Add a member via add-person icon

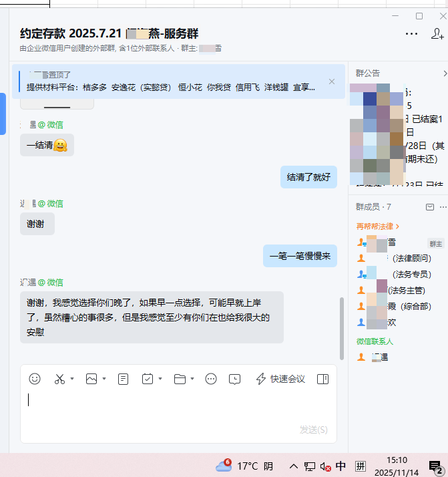tap(437, 33)
